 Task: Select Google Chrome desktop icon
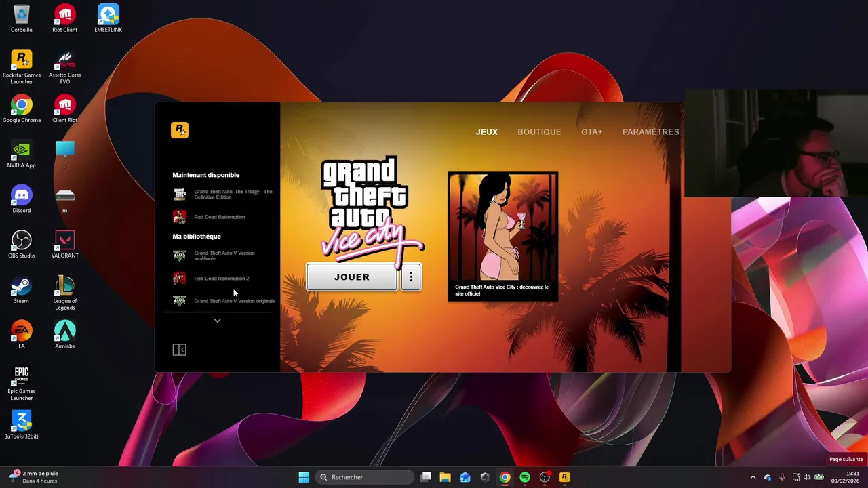coord(22,108)
